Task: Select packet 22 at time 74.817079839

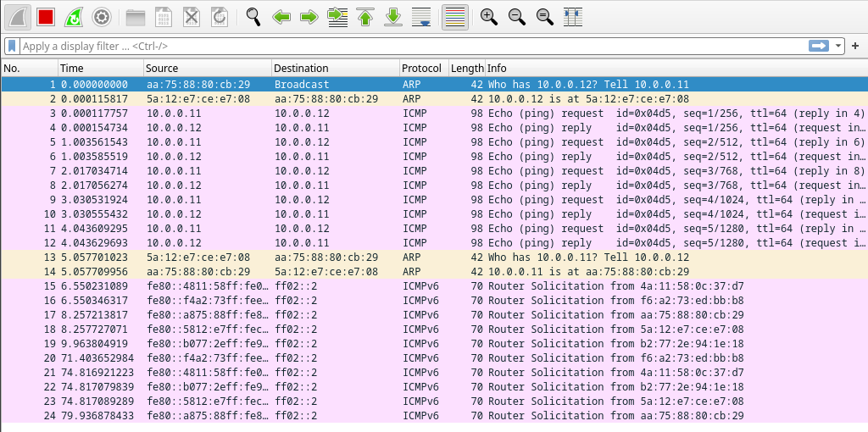Action: coord(434,386)
